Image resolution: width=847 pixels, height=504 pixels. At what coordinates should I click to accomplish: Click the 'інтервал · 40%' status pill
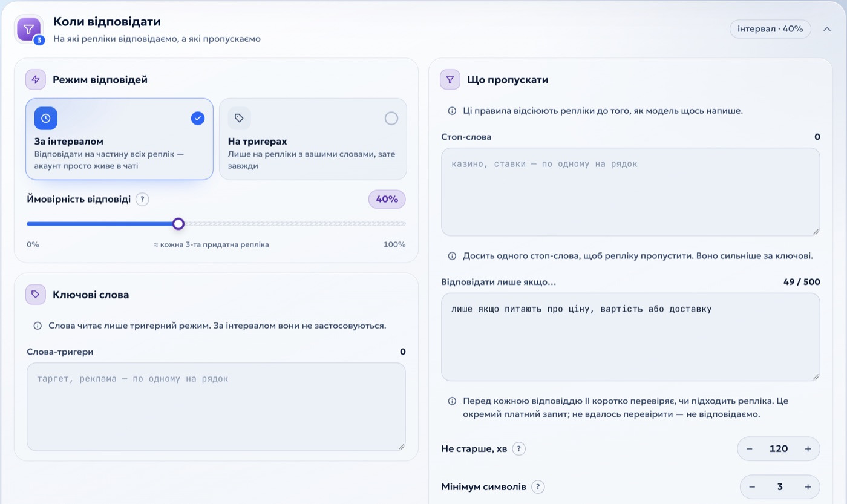coord(770,29)
